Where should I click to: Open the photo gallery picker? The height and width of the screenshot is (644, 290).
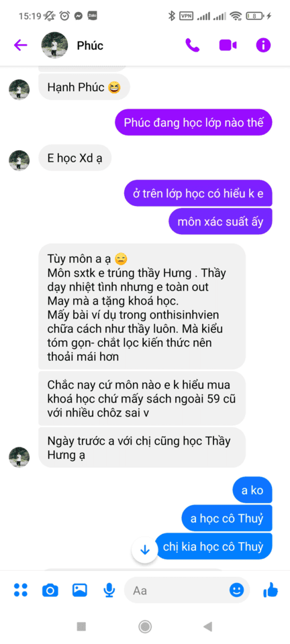click(80, 590)
